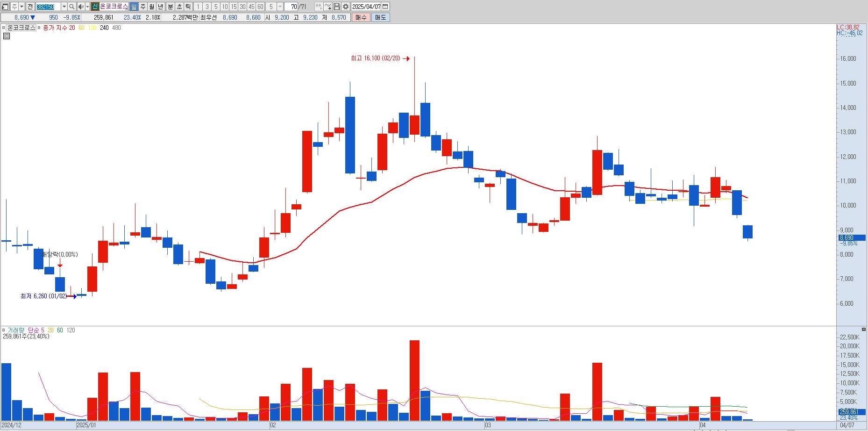Click the speaker sound icon
The width and height of the screenshot is (868, 431).
(x=81, y=7)
